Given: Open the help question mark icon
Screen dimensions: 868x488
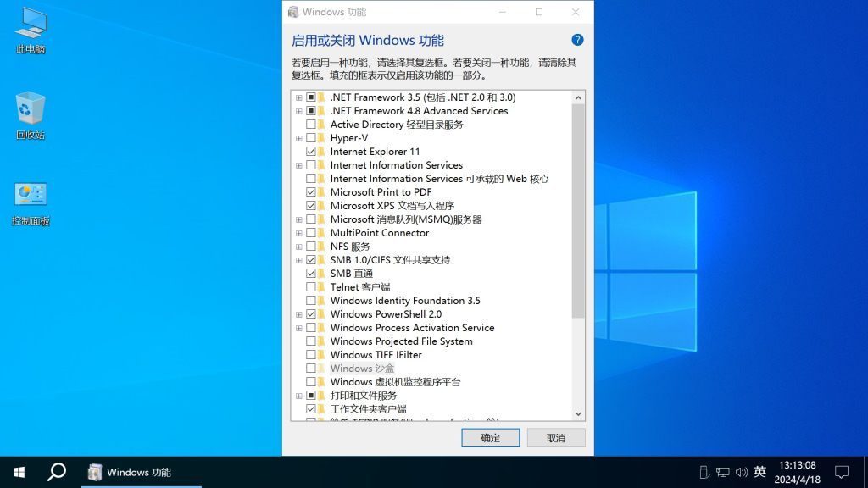Looking at the screenshot, I should (x=577, y=39).
